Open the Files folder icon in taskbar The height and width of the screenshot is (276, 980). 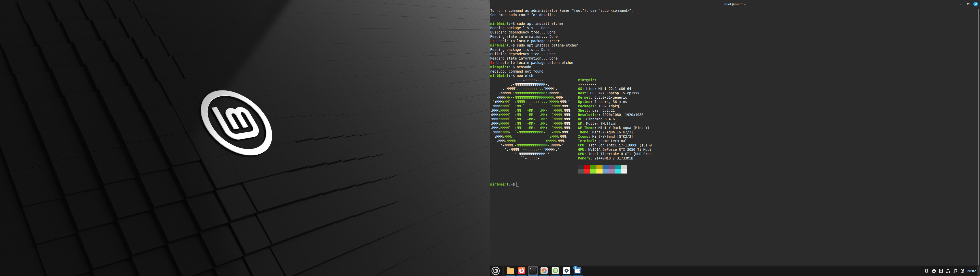tap(510, 271)
